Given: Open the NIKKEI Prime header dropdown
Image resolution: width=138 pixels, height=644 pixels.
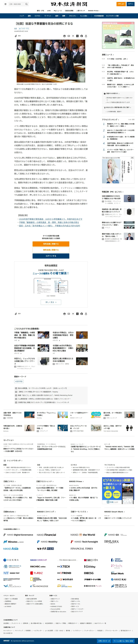Looking at the screenshot, I should coord(94,11).
